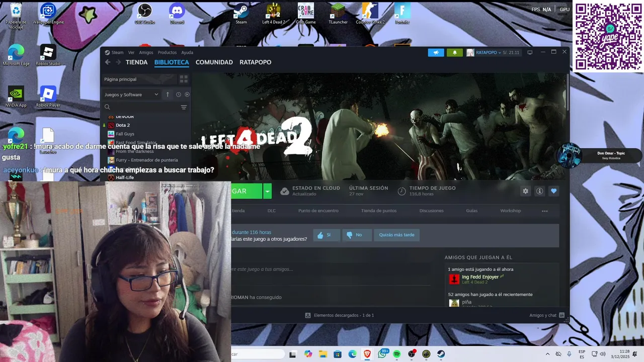Open Punto de encuentro link
The image size is (644, 362).
point(318,211)
